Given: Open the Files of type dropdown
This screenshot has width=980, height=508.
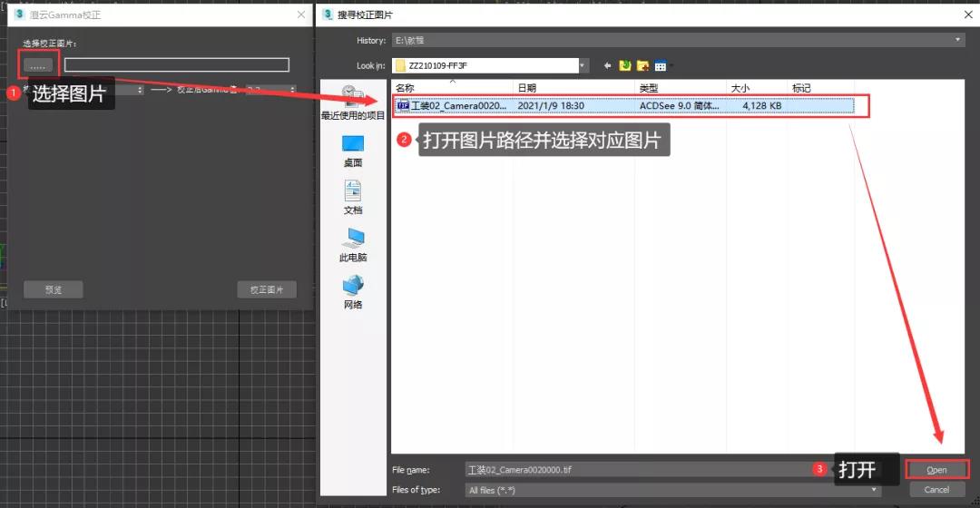Looking at the screenshot, I should tap(875, 490).
